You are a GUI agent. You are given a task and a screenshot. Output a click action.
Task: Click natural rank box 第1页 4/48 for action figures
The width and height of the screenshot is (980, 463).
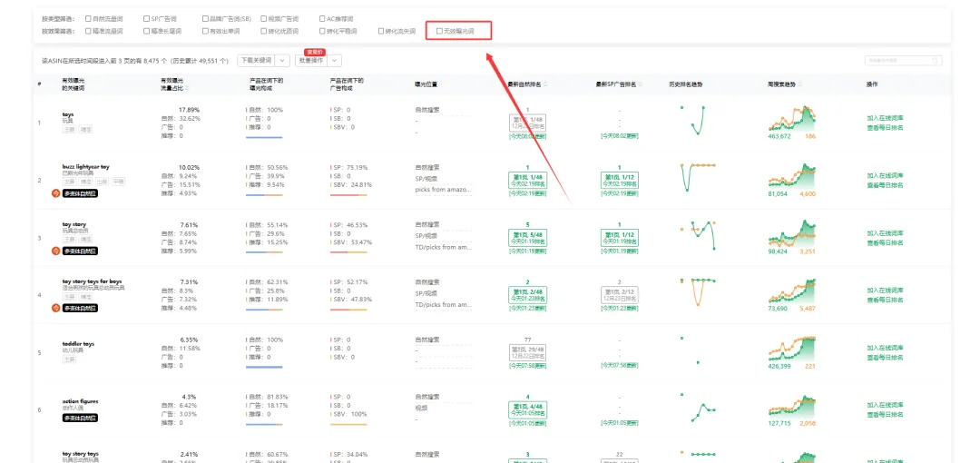tap(527, 409)
